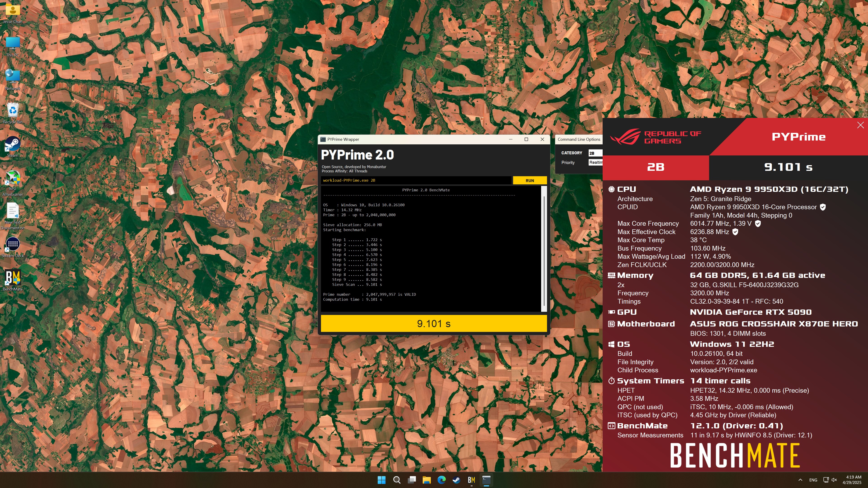Open the clock showing 4:19 AM
The image size is (868, 488).
pyautogui.click(x=852, y=480)
